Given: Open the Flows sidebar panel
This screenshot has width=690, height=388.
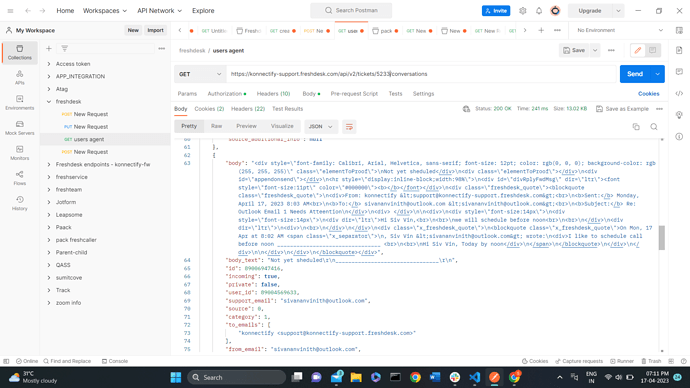Looking at the screenshot, I should coord(20,178).
